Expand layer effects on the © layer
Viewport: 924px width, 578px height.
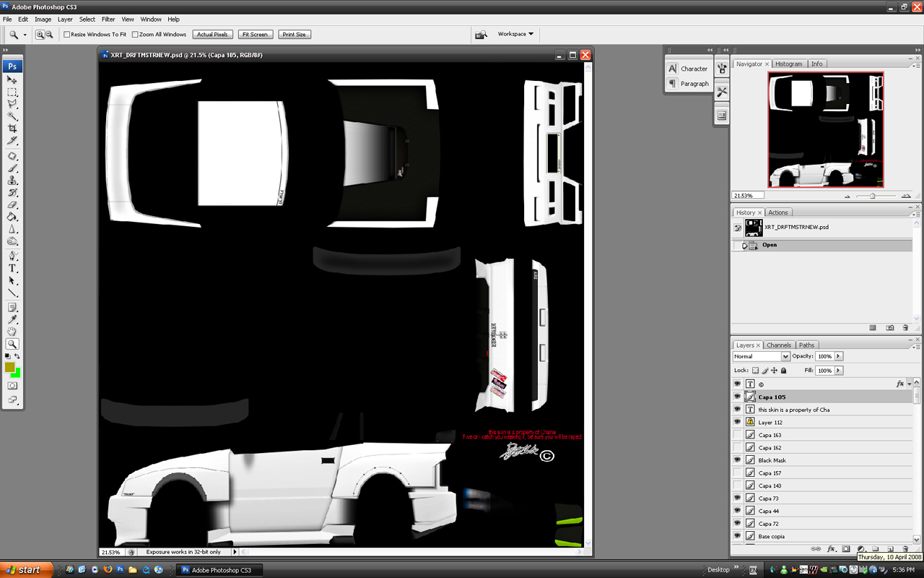[x=910, y=384]
